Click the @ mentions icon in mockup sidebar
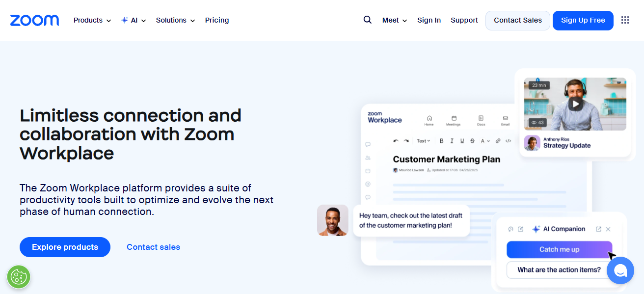The width and height of the screenshot is (644, 294). pos(368,184)
